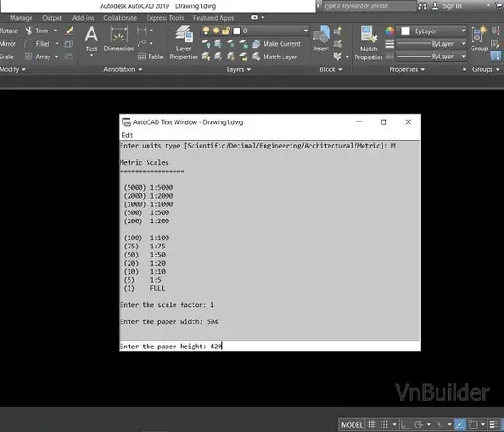Toggle object snap in status bar
This screenshot has width=504, height=432.
click(473, 425)
